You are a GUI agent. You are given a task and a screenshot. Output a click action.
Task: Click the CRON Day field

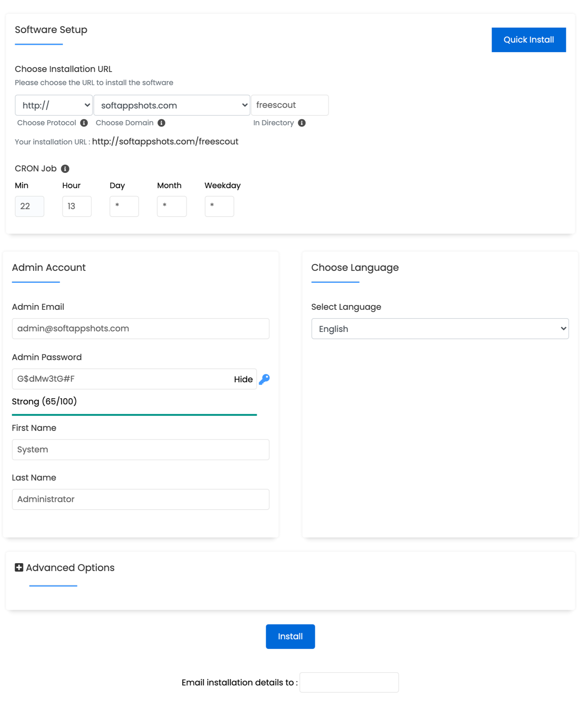tap(124, 206)
